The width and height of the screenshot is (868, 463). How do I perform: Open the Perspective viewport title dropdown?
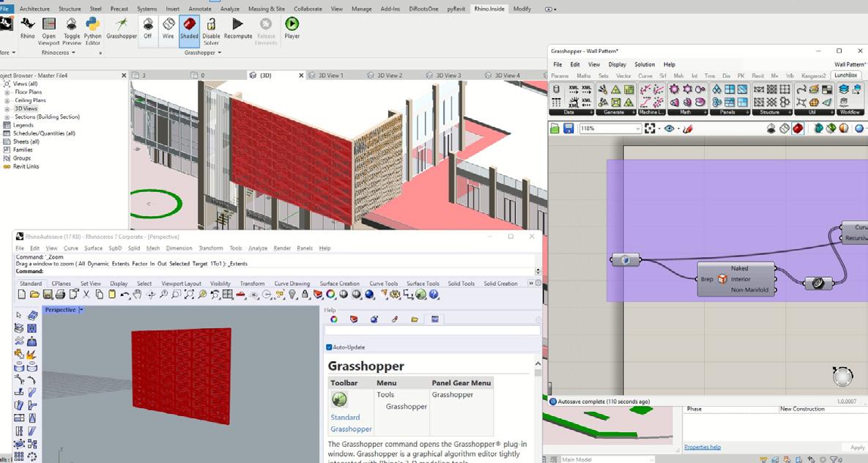[x=81, y=310]
